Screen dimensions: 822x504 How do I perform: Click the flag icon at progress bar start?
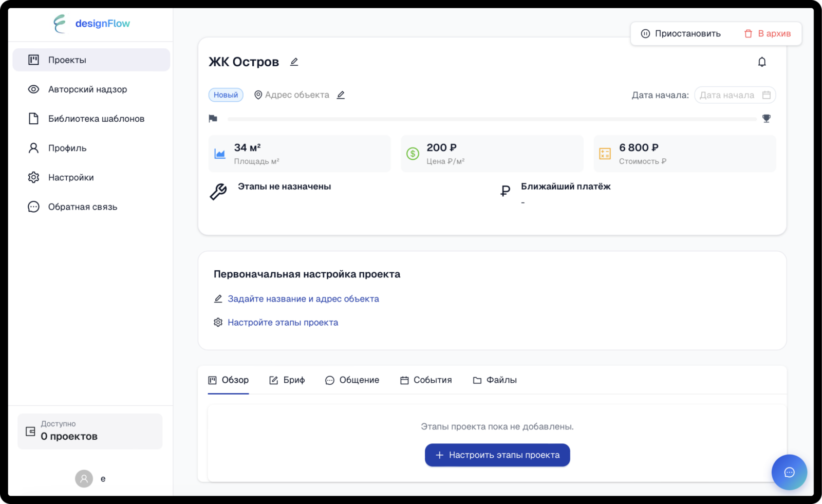click(x=213, y=119)
